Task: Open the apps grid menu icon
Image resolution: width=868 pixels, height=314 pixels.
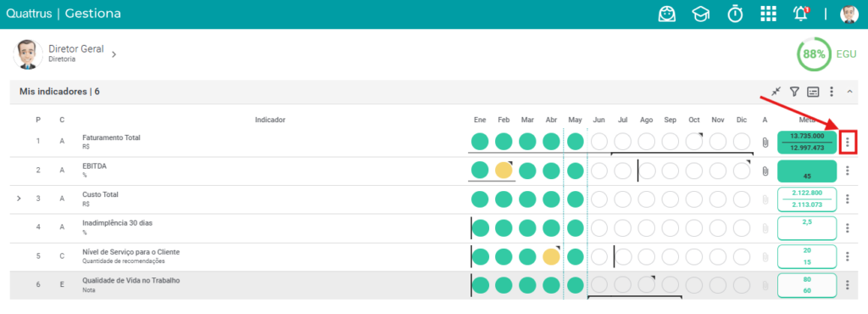Action: pyautogui.click(x=768, y=14)
